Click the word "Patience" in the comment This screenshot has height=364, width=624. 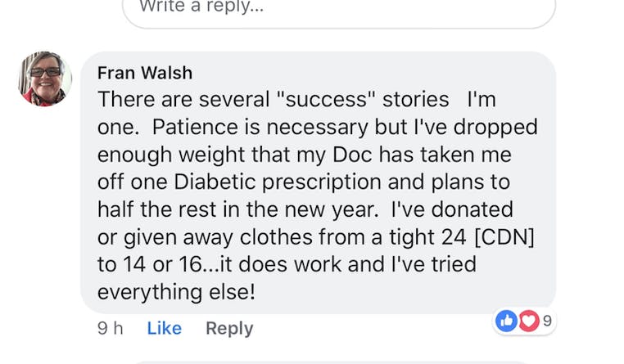pyautogui.click(x=192, y=128)
